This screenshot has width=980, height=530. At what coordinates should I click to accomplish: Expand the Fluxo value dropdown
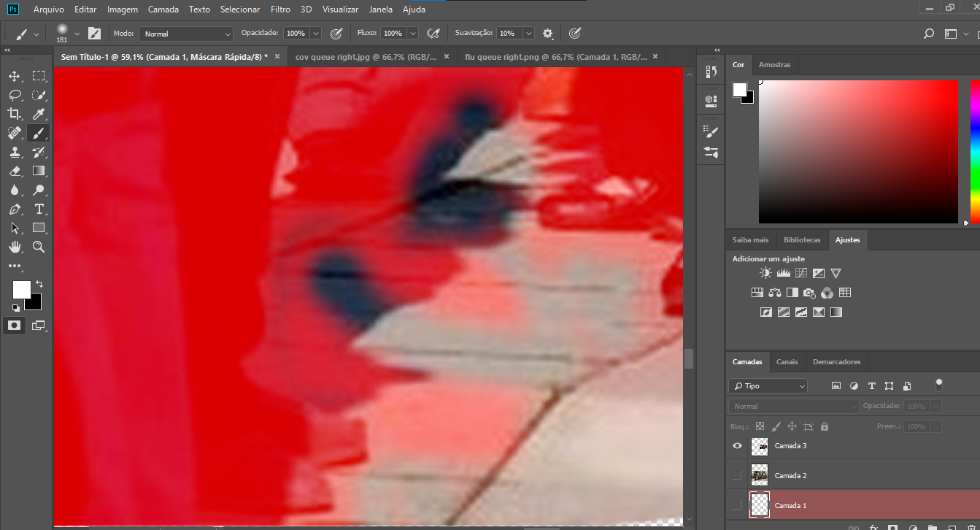[413, 34]
